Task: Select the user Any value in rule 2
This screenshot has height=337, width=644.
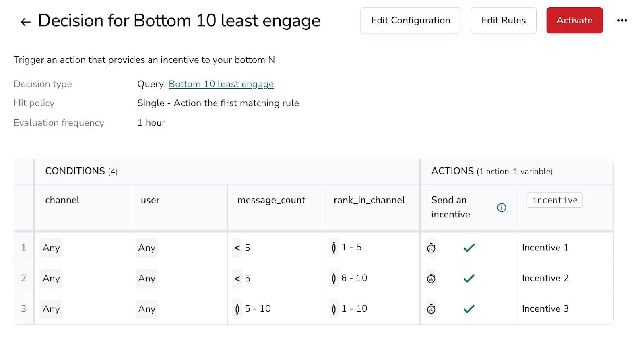Action: click(147, 279)
